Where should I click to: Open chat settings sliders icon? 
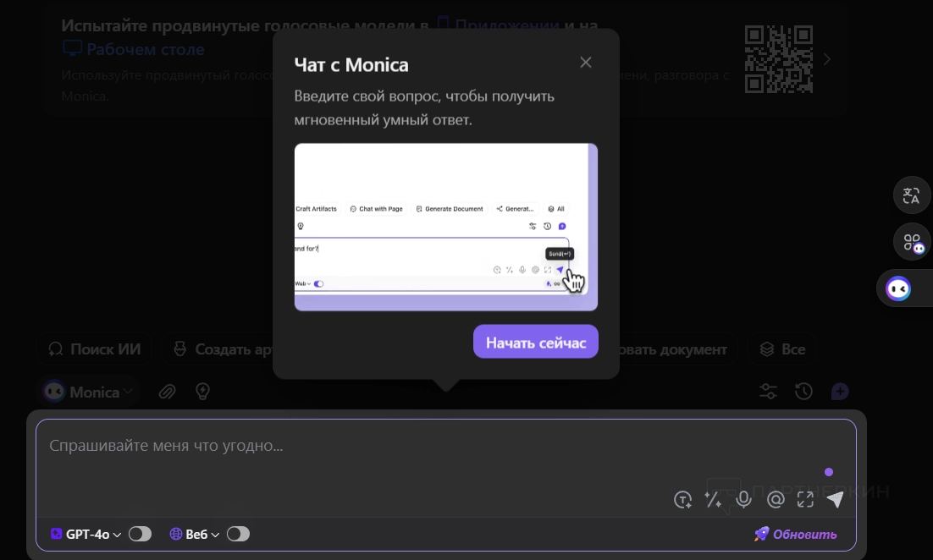point(768,391)
